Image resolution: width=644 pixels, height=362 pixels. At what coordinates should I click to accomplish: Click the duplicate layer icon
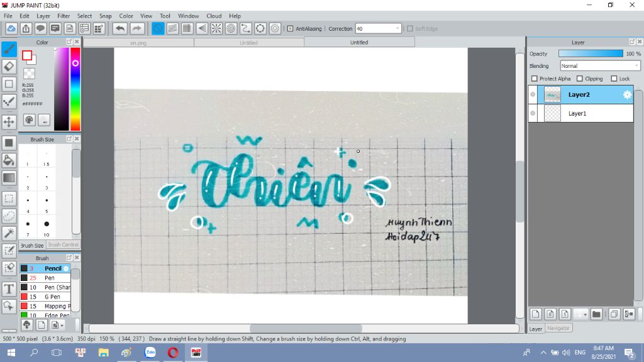(x=614, y=314)
